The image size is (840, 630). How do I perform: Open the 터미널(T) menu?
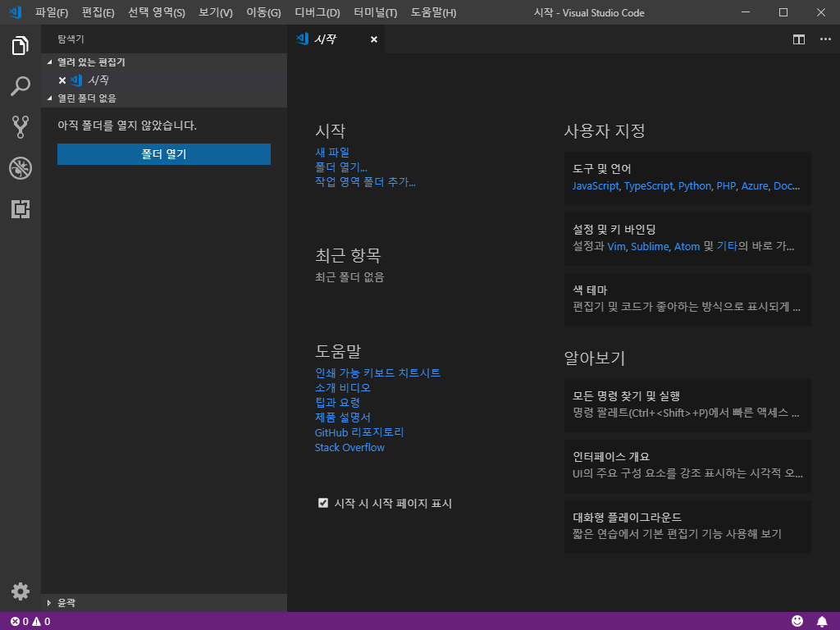click(x=376, y=12)
